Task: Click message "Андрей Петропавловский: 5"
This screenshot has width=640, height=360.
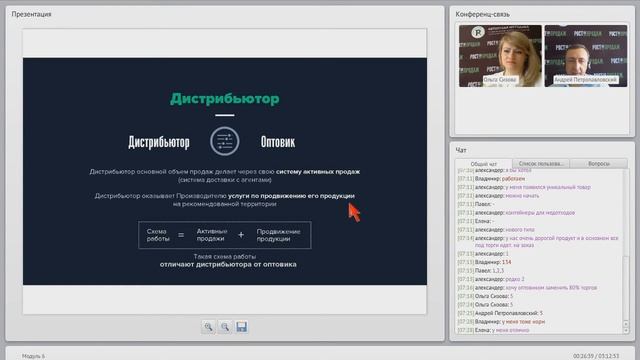Action: pyautogui.click(x=500, y=313)
